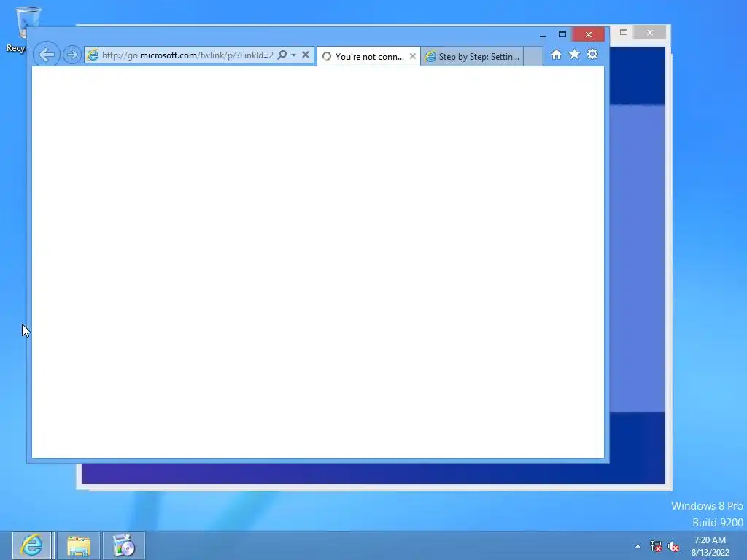The image size is (747, 560).
Task: Open the volume speaker tray icon
Action: [x=673, y=546]
